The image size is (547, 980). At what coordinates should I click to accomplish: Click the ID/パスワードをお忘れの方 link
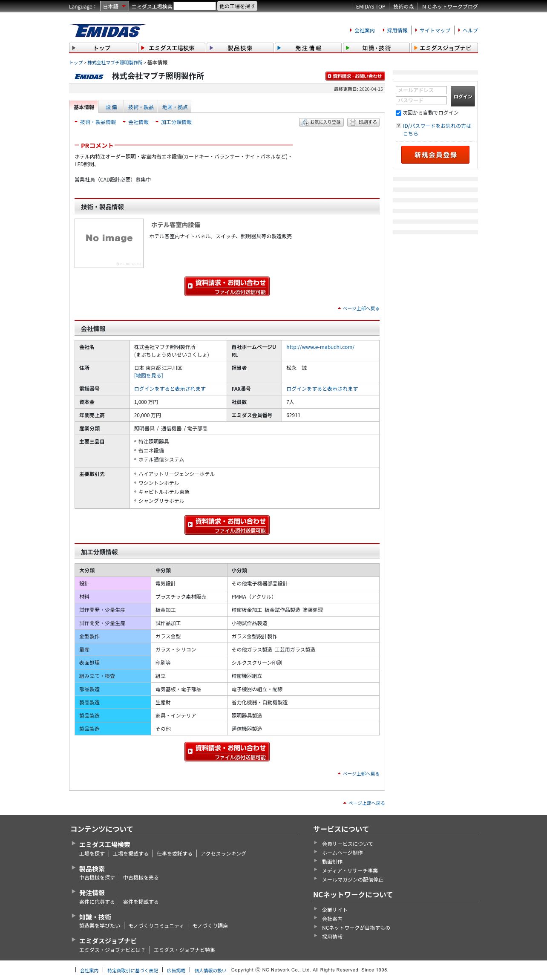pyautogui.click(x=437, y=130)
